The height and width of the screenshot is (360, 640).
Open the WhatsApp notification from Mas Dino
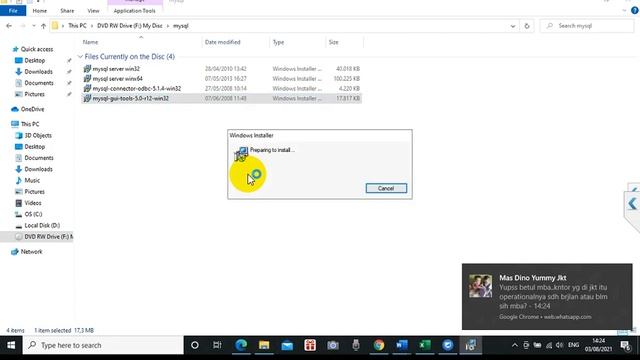pos(547,297)
